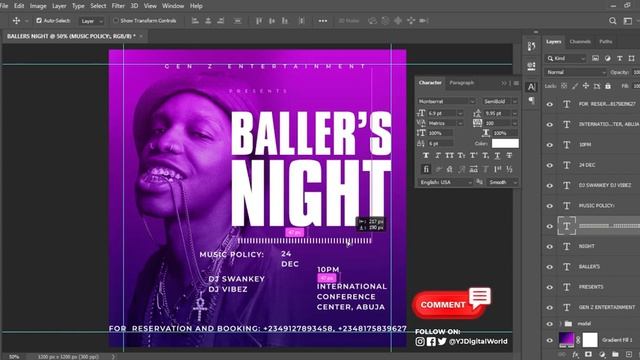Filter layers by pixel layer icon
The image size is (640, 360).
click(596, 58)
